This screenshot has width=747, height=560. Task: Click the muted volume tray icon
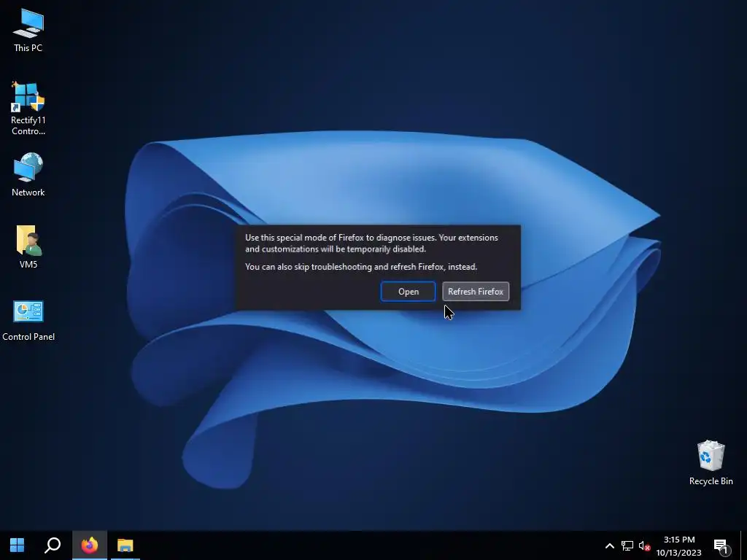(644, 545)
